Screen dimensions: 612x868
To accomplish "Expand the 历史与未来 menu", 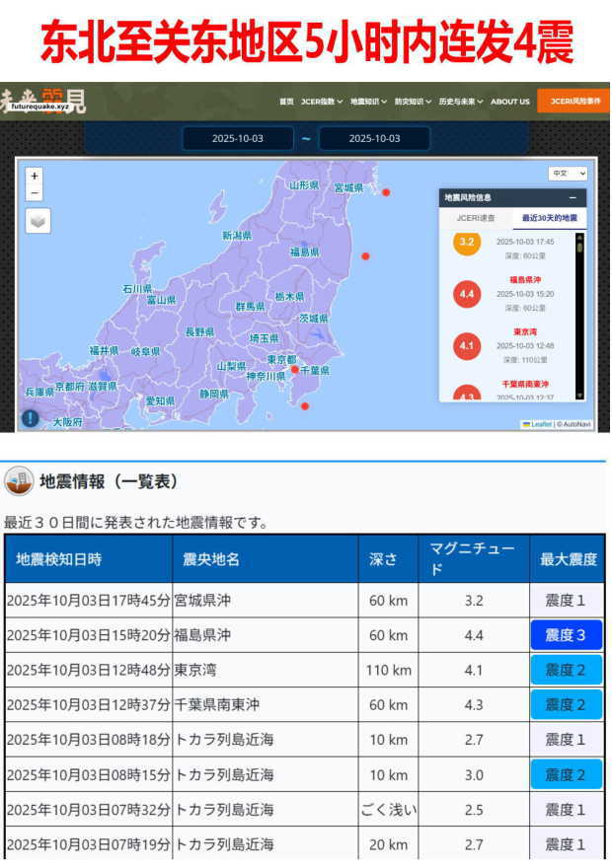I will click(461, 102).
